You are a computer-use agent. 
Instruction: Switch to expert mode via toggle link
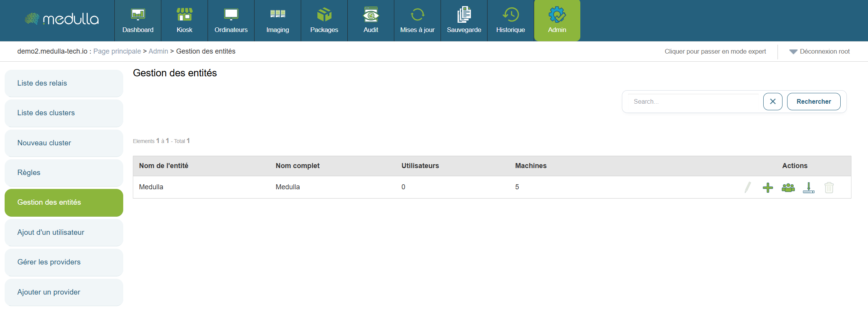pyautogui.click(x=715, y=51)
